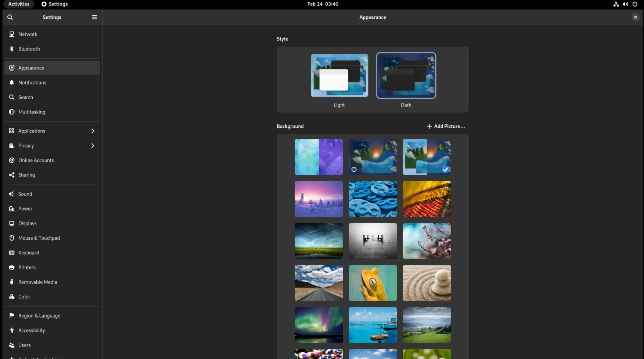Click the Mouse & Touchpad icon
This screenshot has height=359, width=644.
(12, 238)
